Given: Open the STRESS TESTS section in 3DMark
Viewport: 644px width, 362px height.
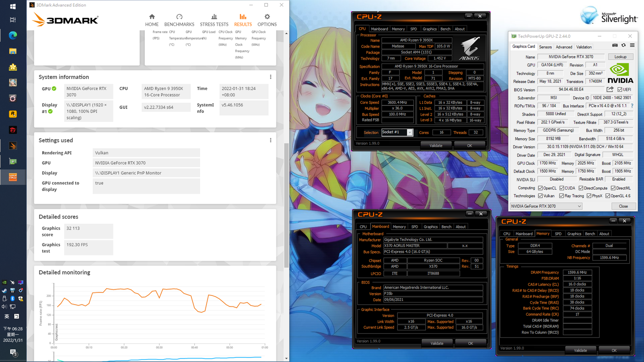Looking at the screenshot, I should click(x=214, y=20).
